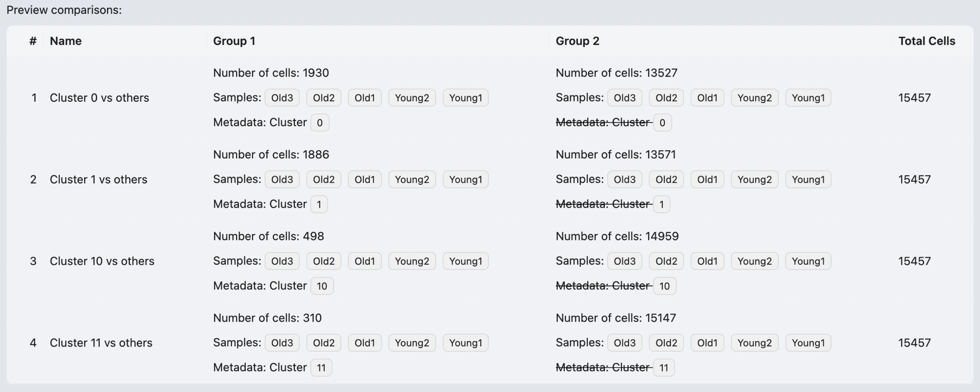
Task: Select the "Cluster 10 vs others" comparison name
Action: (x=102, y=261)
